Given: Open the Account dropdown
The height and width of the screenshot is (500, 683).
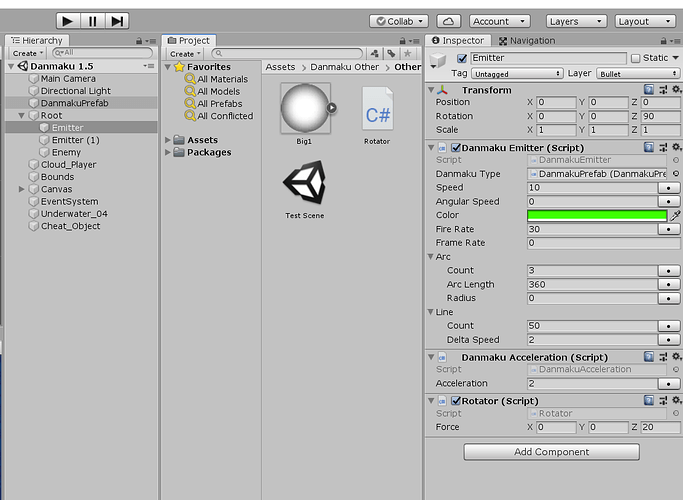Looking at the screenshot, I should point(499,21).
